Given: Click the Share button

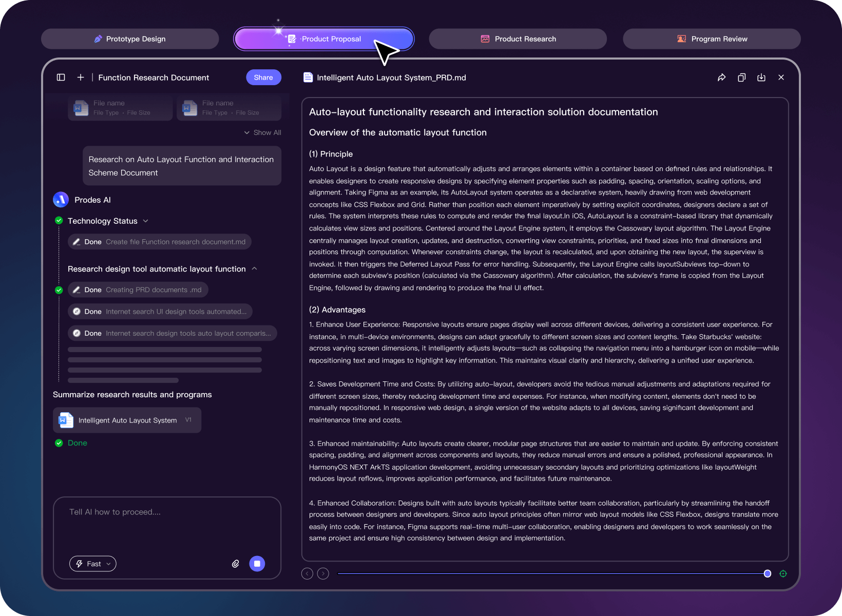Looking at the screenshot, I should click(x=263, y=78).
